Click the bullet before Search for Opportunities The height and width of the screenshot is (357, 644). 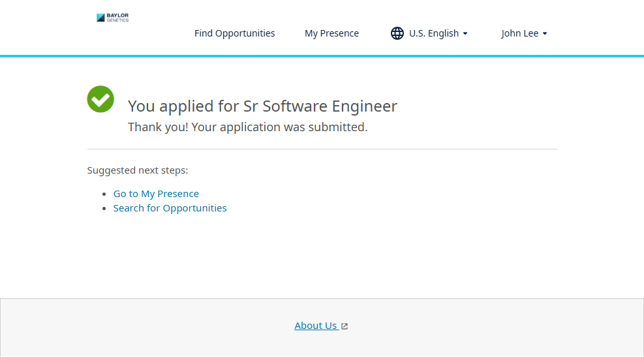point(104,209)
